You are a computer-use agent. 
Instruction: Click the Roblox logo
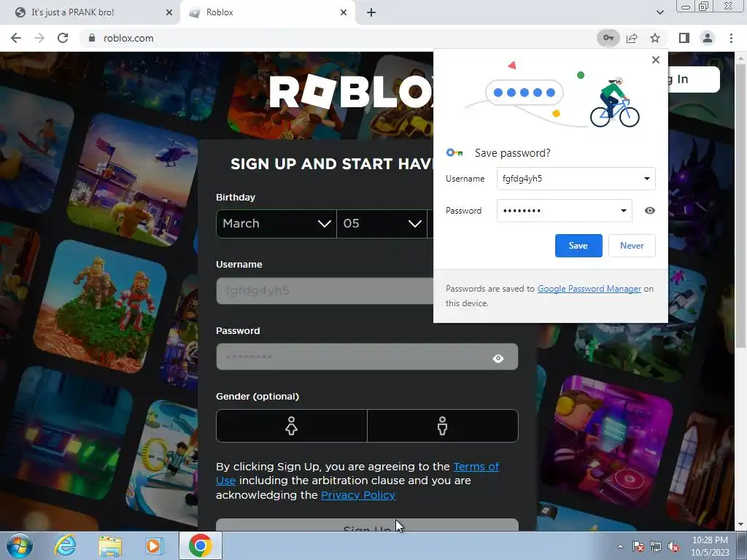(x=352, y=91)
